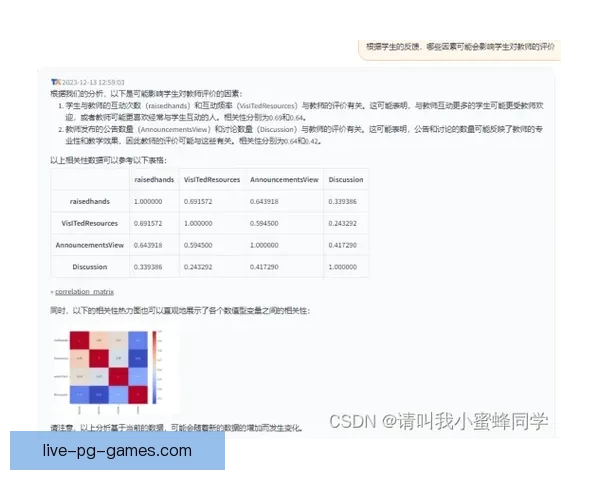This screenshot has width=600, height=480.
Task: Click the VisITedResources column header
Action: coord(212,180)
